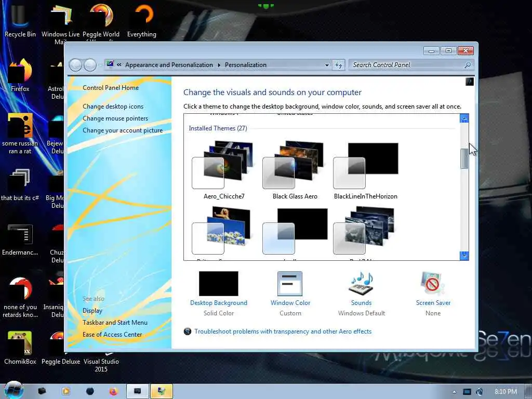
Task: Click the theme list scroll down arrow
Action: [x=464, y=256]
